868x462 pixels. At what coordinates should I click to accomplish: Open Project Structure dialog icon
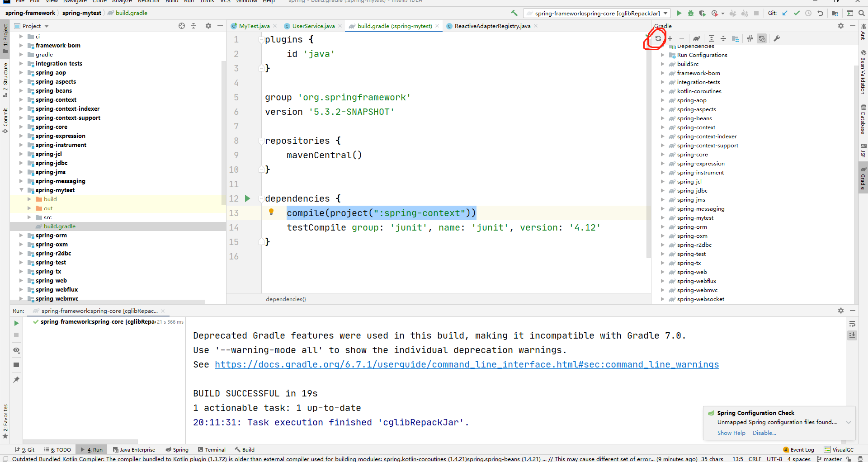(x=835, y=13)
